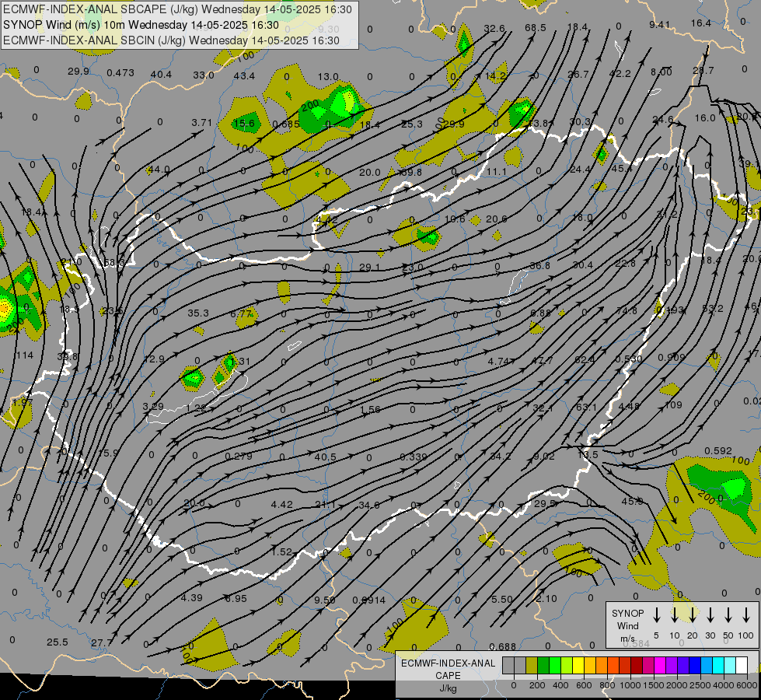Select the dark blue swatch in CAPE legend
This screenshot has width=761, height=700.
695,665
